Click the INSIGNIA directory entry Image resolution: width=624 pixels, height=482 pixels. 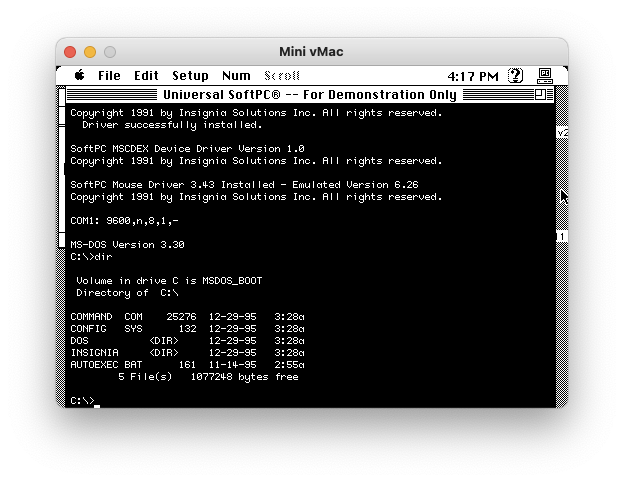[187, 353]
